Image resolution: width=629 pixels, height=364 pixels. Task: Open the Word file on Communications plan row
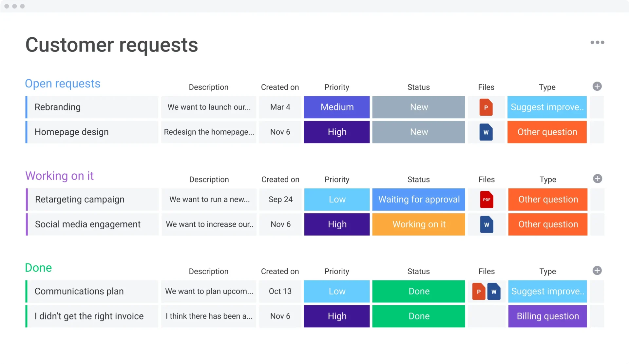click(x=494, y=291)
